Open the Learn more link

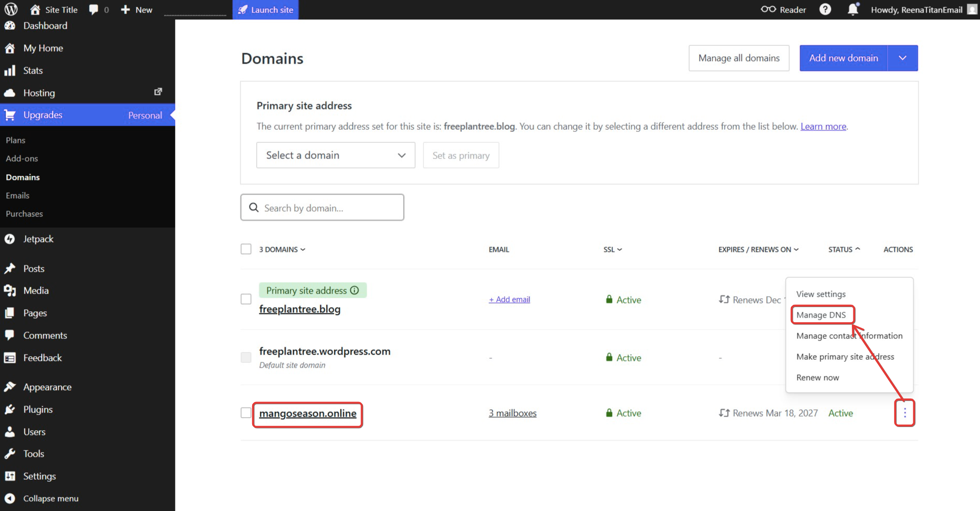823,126
